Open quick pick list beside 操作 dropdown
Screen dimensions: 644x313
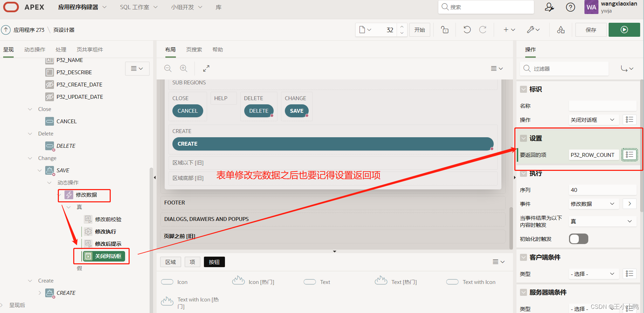[x=629, y=120]
